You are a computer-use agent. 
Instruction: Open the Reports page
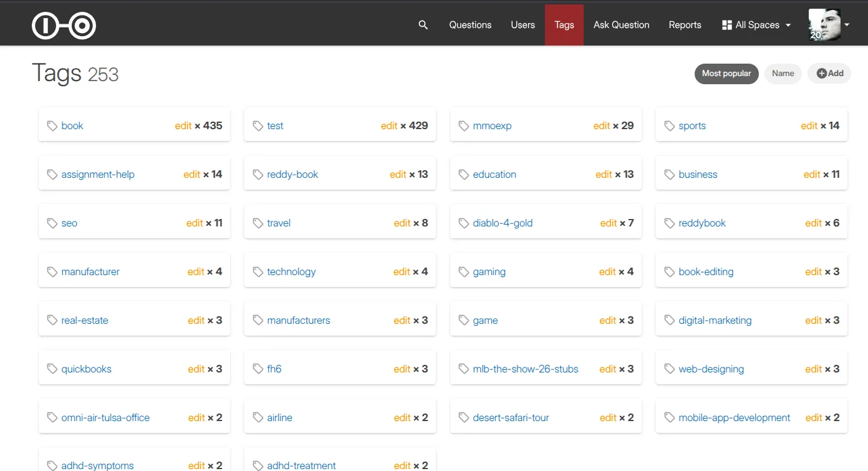[685, 25]
